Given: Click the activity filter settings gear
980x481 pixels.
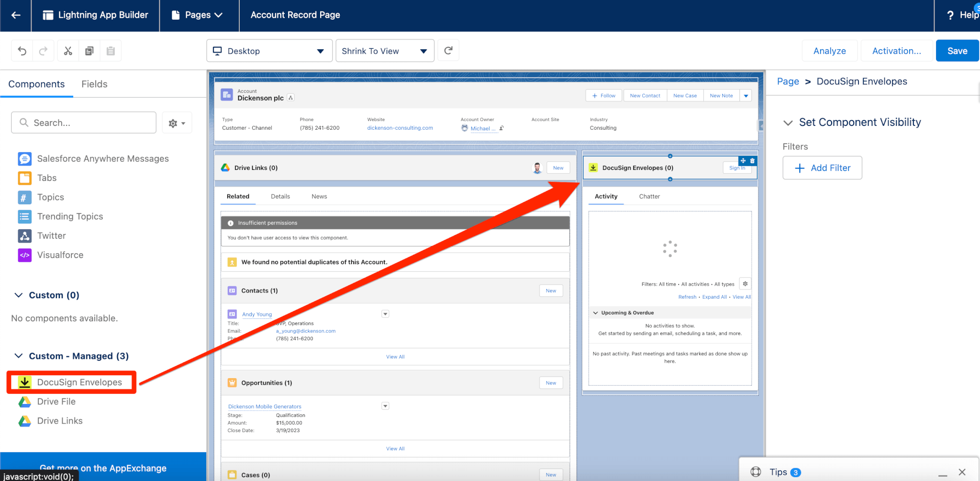Looking at the screenshot, I should [745, 284].
